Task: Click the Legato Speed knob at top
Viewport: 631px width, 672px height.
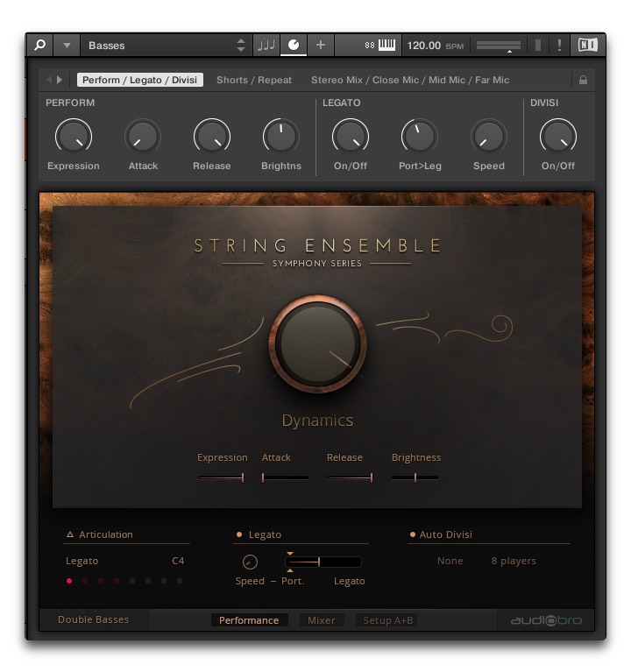Action: click(489, 137)
